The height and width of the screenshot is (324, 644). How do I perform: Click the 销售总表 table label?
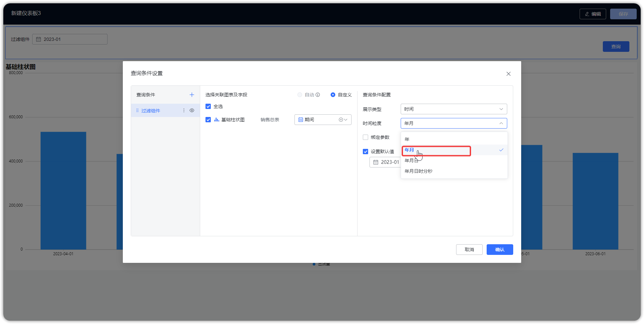(x=270, y=120)
